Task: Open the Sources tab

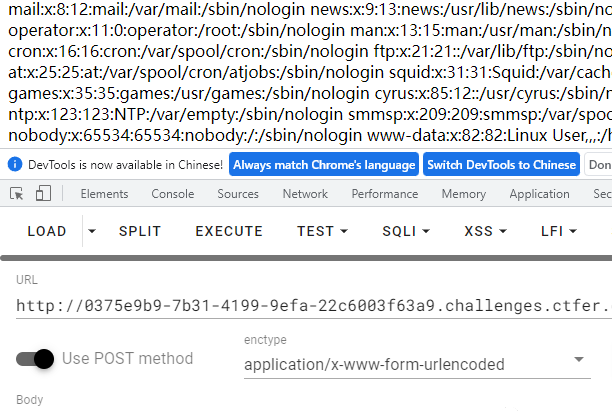Action: (x=238, y=194)
